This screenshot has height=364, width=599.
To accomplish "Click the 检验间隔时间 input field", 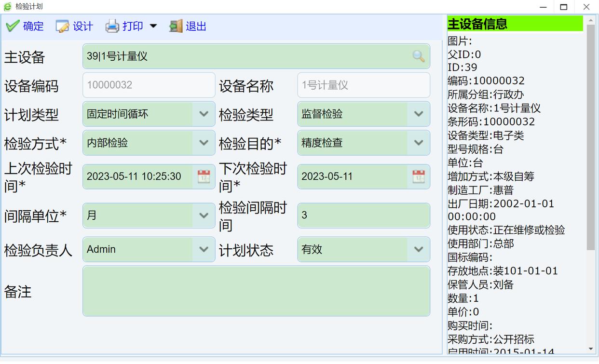I will tap(363, 216).
